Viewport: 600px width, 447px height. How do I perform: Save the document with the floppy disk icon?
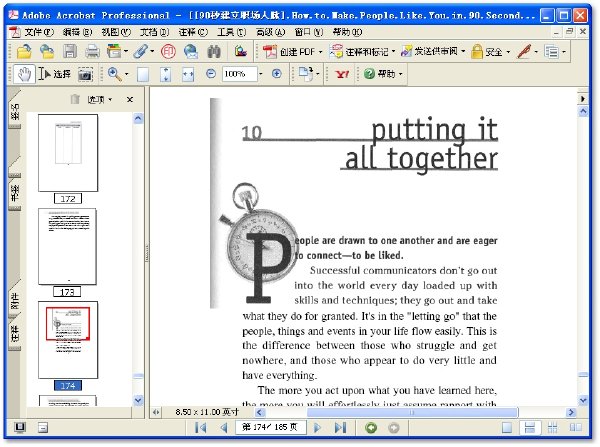tap(70, 51)
